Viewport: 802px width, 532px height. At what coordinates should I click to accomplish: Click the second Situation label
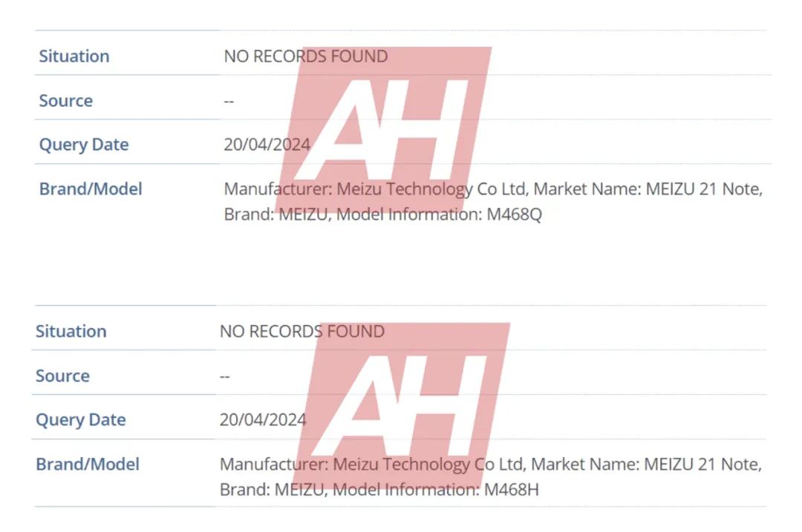pyautogui.click(x=71, y=331)
